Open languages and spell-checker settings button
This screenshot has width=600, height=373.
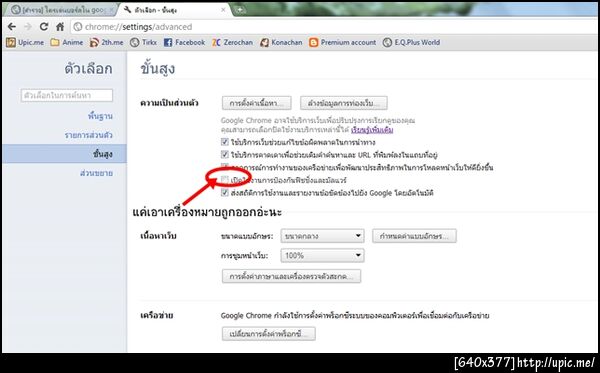pos(291,276)
